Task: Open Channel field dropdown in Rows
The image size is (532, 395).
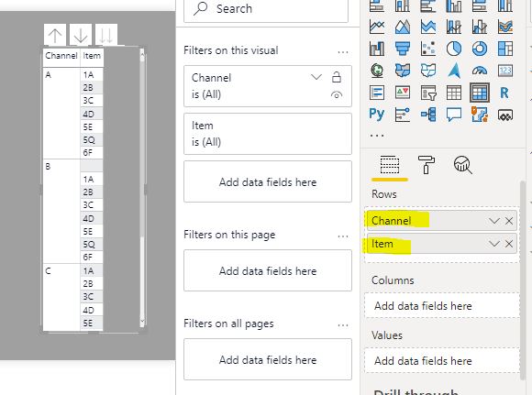Action: 494,221
